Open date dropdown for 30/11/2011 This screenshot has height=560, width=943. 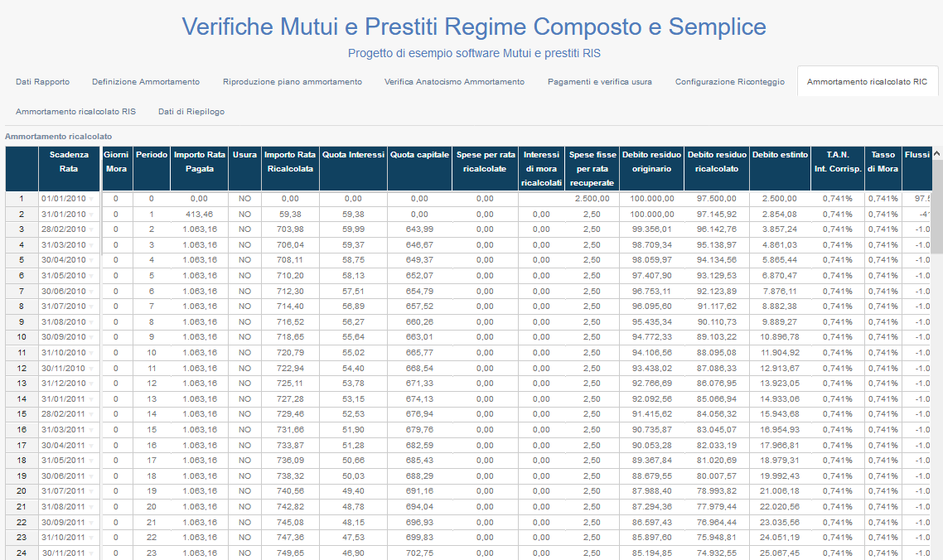(91, 553)
